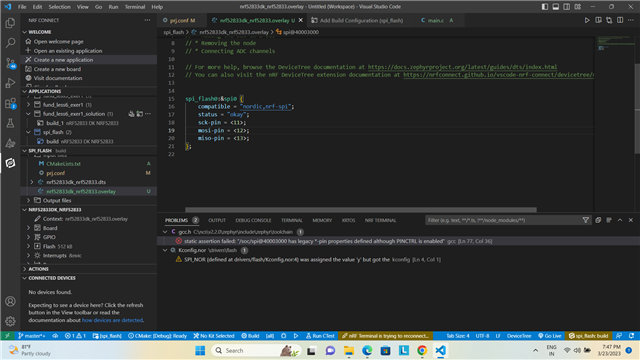The image size is (640, 360).
Task: Click master branch in status bar
Action: [x=31, y=336]
